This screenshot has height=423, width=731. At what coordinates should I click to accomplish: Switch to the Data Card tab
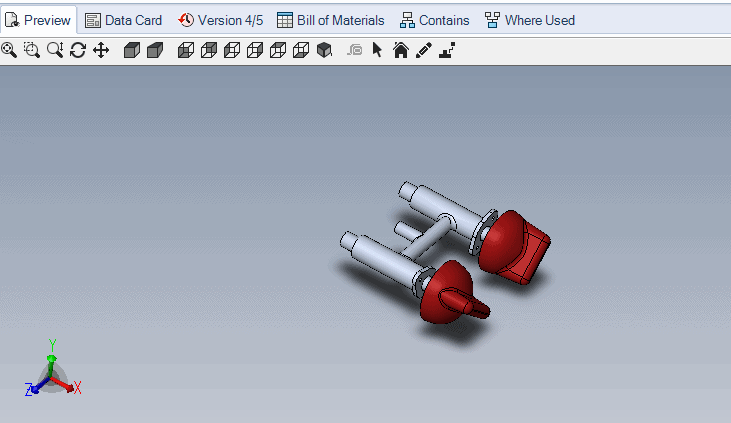coord(123,20)
